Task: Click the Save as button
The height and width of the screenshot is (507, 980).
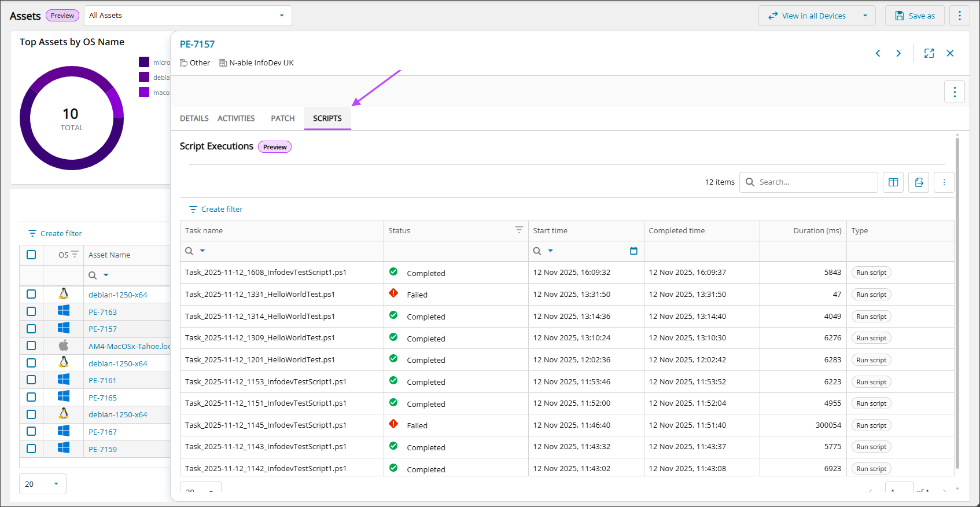Action: (915, 16)
